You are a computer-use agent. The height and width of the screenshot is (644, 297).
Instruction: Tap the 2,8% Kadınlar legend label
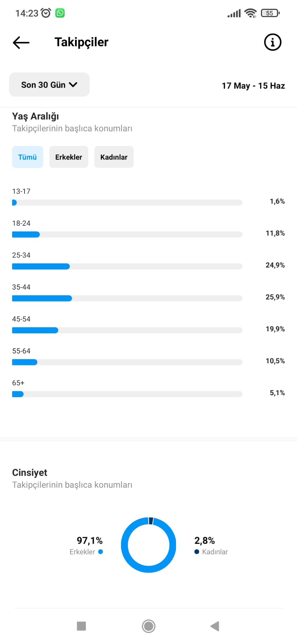pyautogui.click(x=211, y=546)
